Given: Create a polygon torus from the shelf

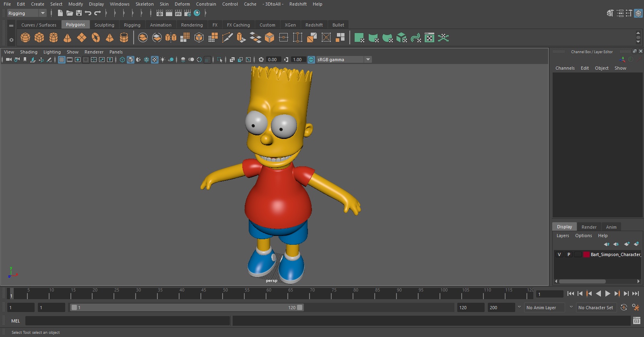Looking at the screenshot, I should click(x=96, y=38).
